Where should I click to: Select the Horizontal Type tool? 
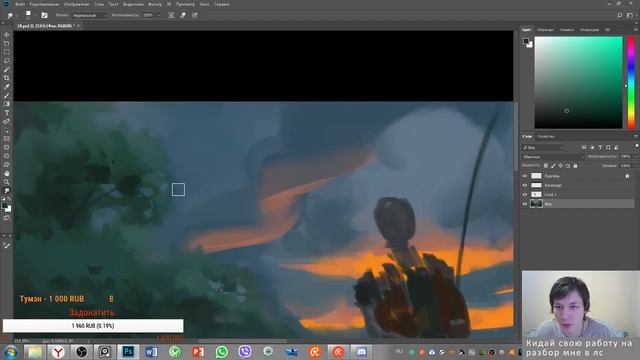(7, 113)
